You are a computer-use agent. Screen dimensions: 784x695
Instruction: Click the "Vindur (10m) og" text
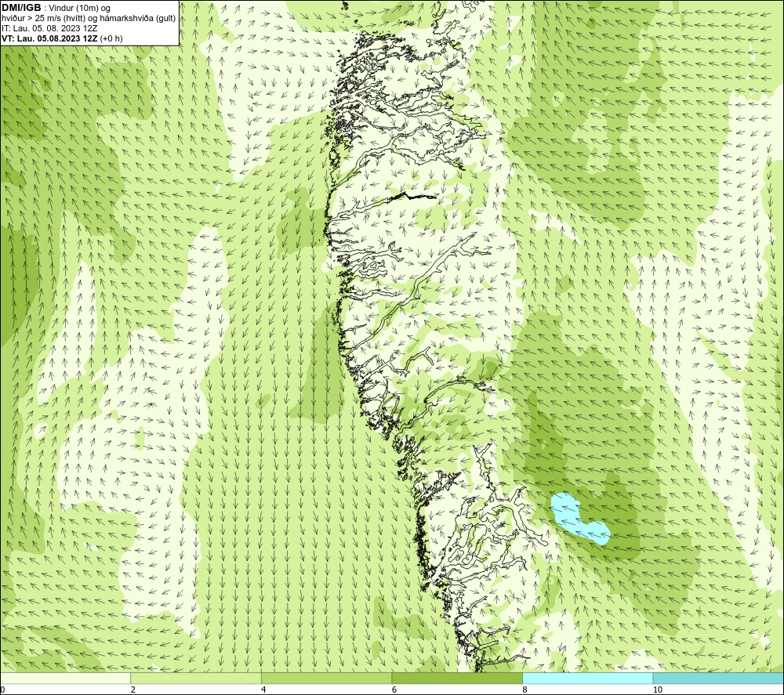click(80, 9)
